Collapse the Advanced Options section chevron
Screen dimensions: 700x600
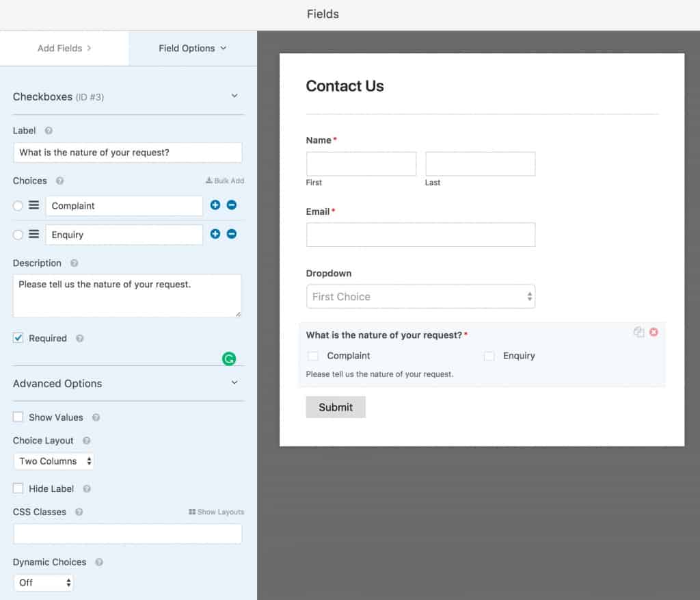(234, 382)
